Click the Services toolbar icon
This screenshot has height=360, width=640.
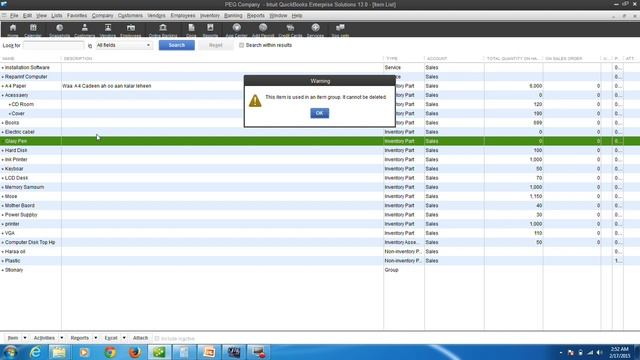click(315, 29)
